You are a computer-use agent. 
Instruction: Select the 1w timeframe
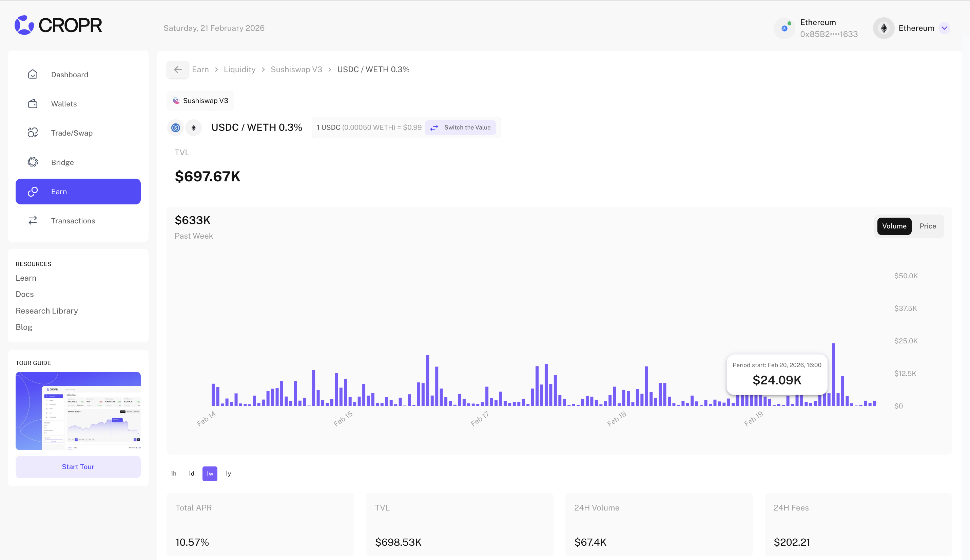[x=210, y=474]
